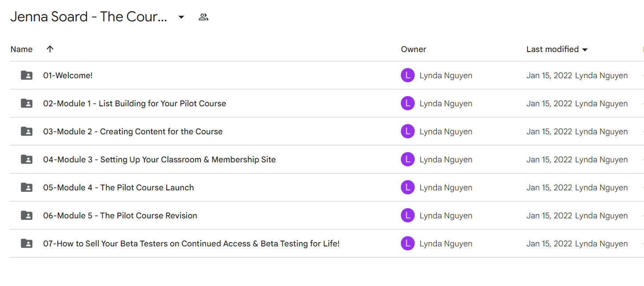This screenshot has width=644, height=286.
Task: Click owner name Lynda Nguyen in 02-Module 1 row
Action: tap(446, 104)
